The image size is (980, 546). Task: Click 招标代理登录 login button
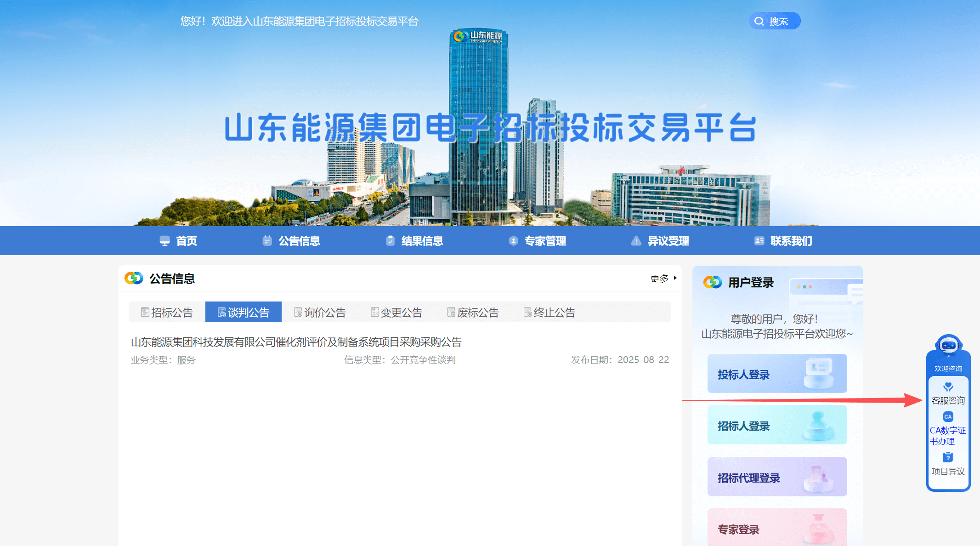tap(777, 477)
